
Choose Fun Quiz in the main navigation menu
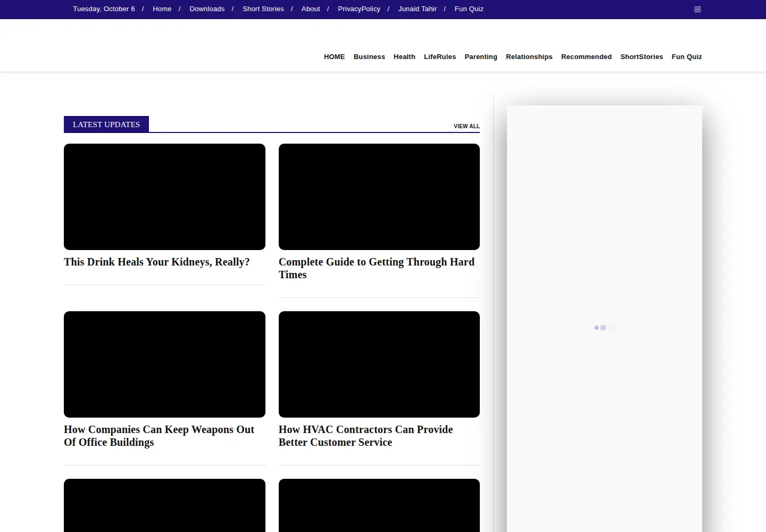(x=687, y=57)
